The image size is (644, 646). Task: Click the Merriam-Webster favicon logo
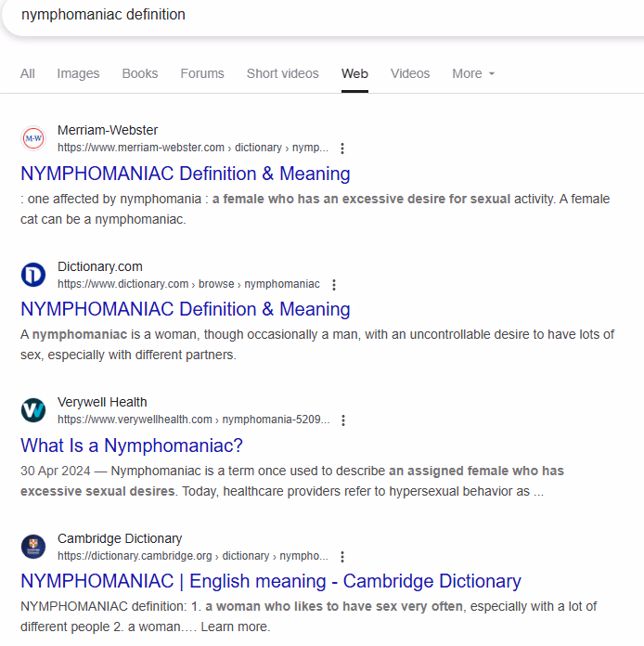point(33,138)
